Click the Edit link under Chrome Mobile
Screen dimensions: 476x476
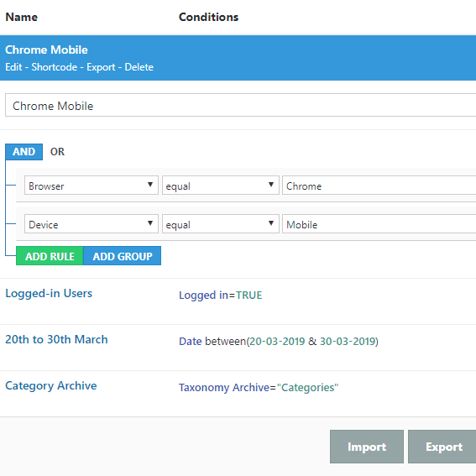pos(13,67)
